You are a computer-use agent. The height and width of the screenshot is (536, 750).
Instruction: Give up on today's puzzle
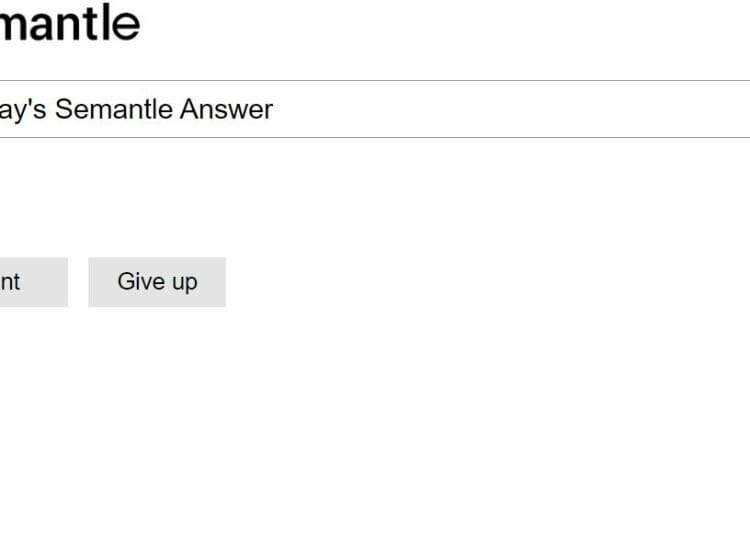click(x=157, y=282)
